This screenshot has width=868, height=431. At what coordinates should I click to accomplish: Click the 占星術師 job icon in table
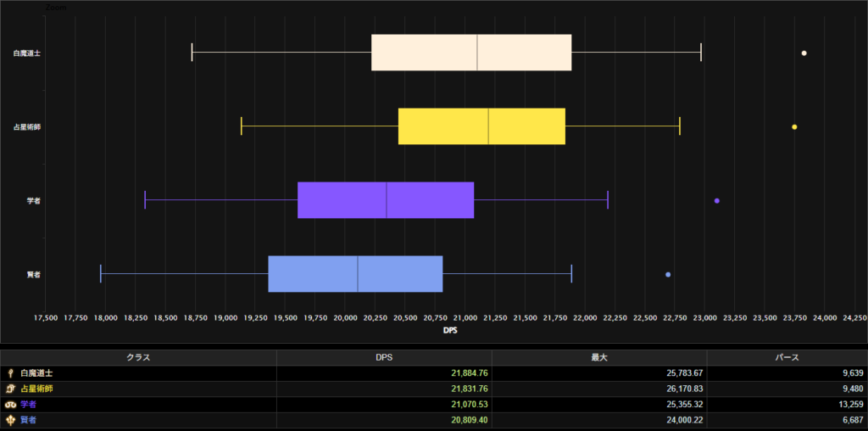click(x=11, y=389)
